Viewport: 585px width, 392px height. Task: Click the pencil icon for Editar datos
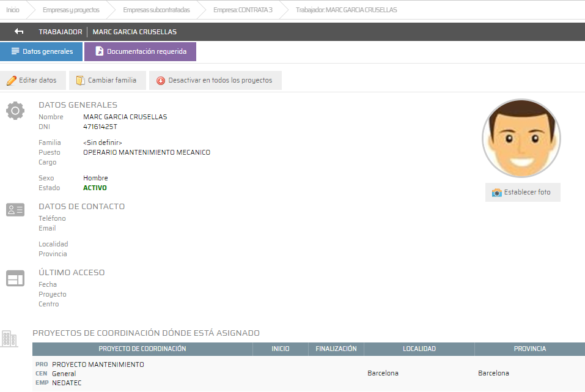click(x=11, y=81)
